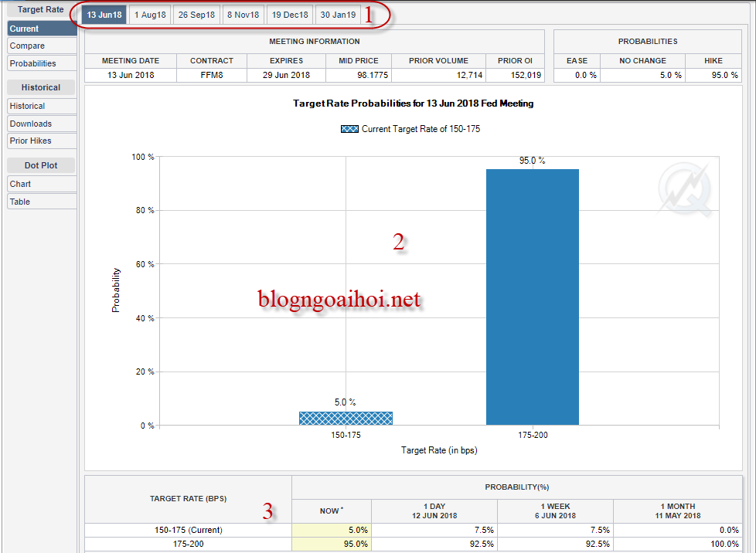Open the 26 Sep18 meeting tab
The height and width of the screenshot is (553, 756).
tap(196, 15)
